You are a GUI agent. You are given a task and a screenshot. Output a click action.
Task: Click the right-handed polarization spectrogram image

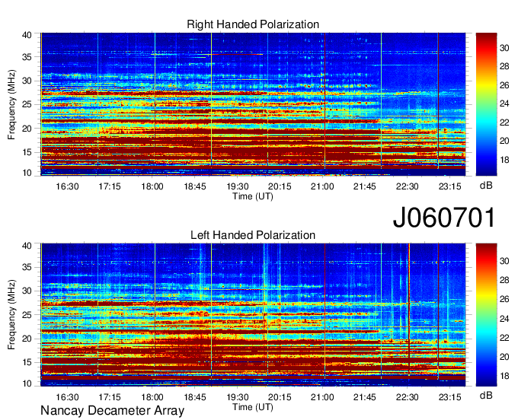click(x=253, y=104)
